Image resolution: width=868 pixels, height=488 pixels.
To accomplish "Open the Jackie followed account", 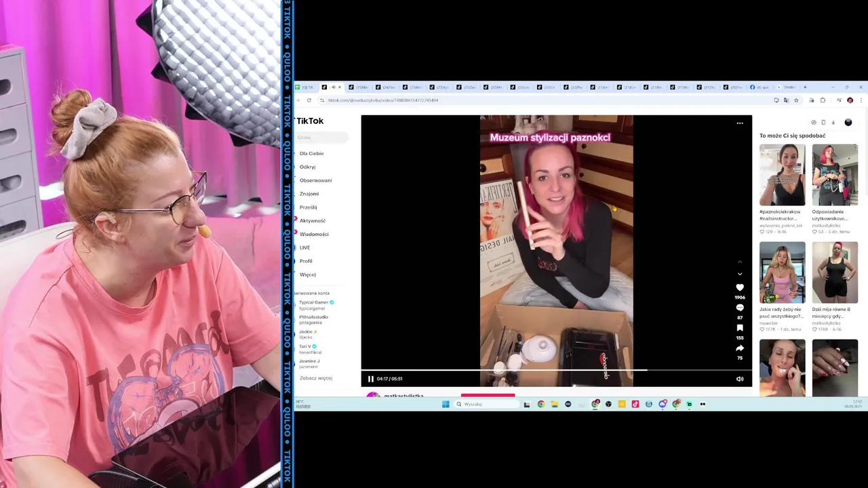I will point(309,334).
